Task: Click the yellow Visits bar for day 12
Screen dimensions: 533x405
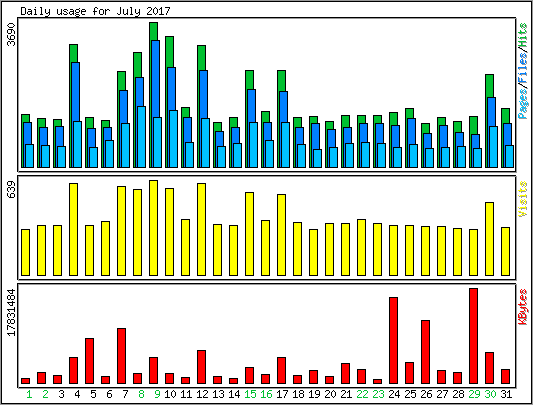Action: pyautogui.click(x=202, y=229)
